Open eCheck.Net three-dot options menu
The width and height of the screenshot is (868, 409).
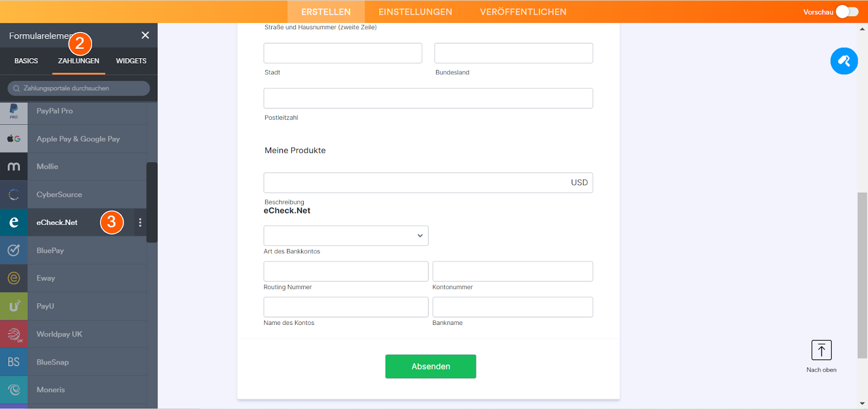pos(140,222)
